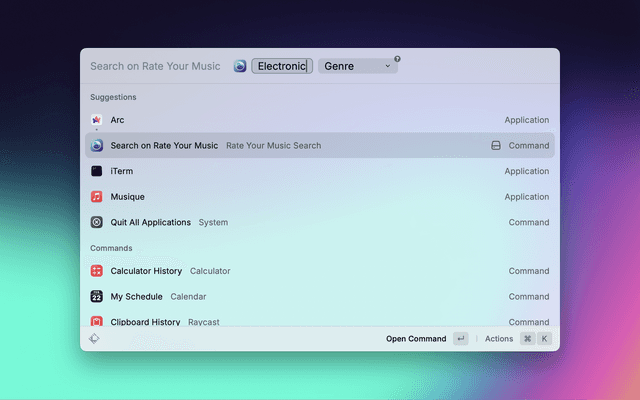This screenshot has height=400, width=640.
Task: Click the Rate Your Music command icon
Action: tap(96, 146)
